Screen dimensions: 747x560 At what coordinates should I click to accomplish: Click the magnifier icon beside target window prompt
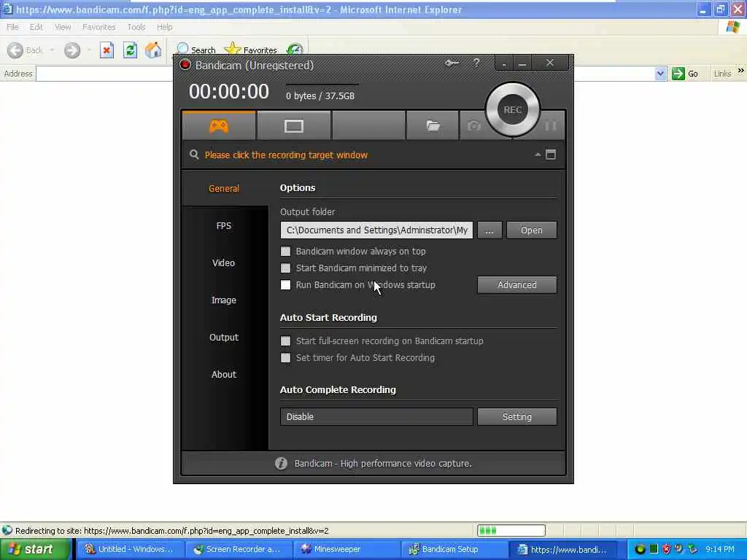[194, 155]
